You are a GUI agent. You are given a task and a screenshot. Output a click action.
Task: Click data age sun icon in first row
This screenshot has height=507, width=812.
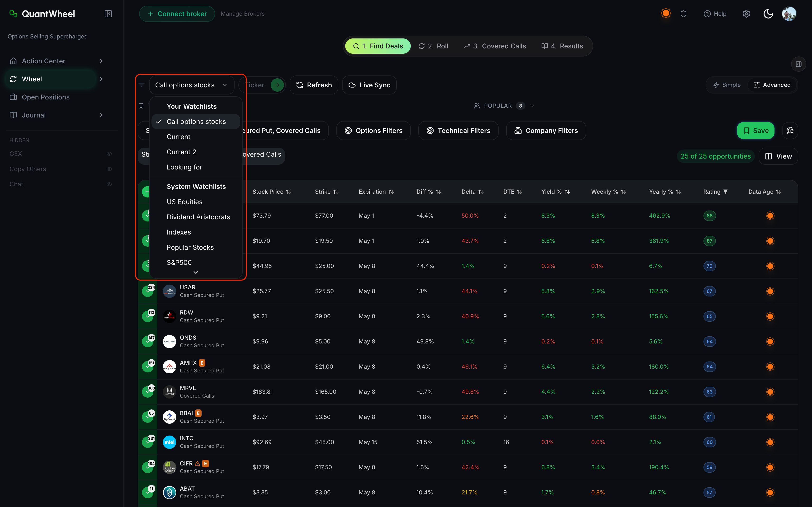pyautogui.click(x=770, y=216)
